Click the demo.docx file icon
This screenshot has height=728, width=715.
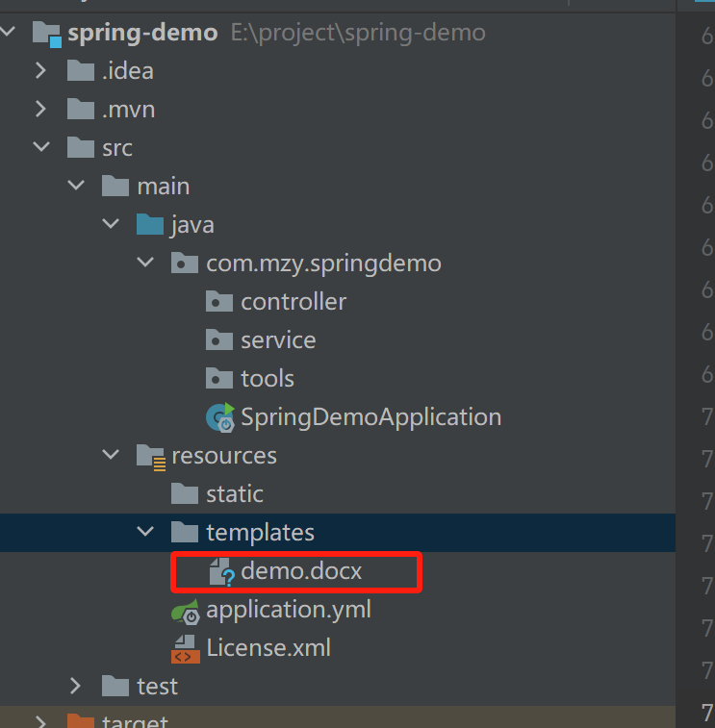tap(221, 571)
